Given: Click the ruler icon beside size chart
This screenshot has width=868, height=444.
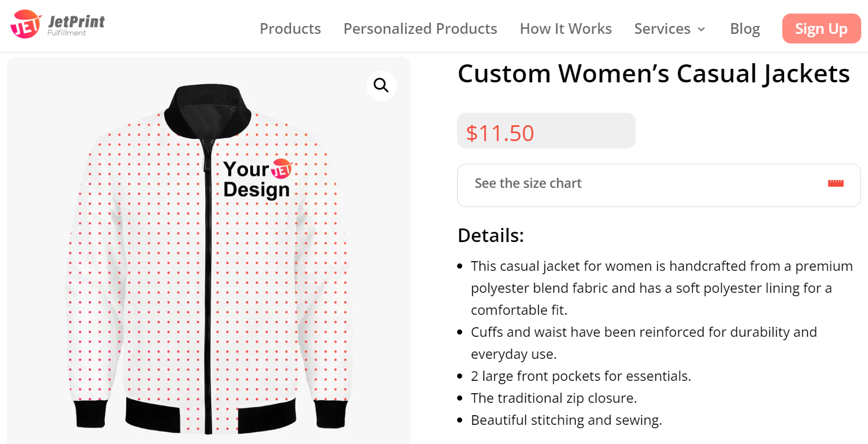Looking at the screenshot, I should pos(835,183).
